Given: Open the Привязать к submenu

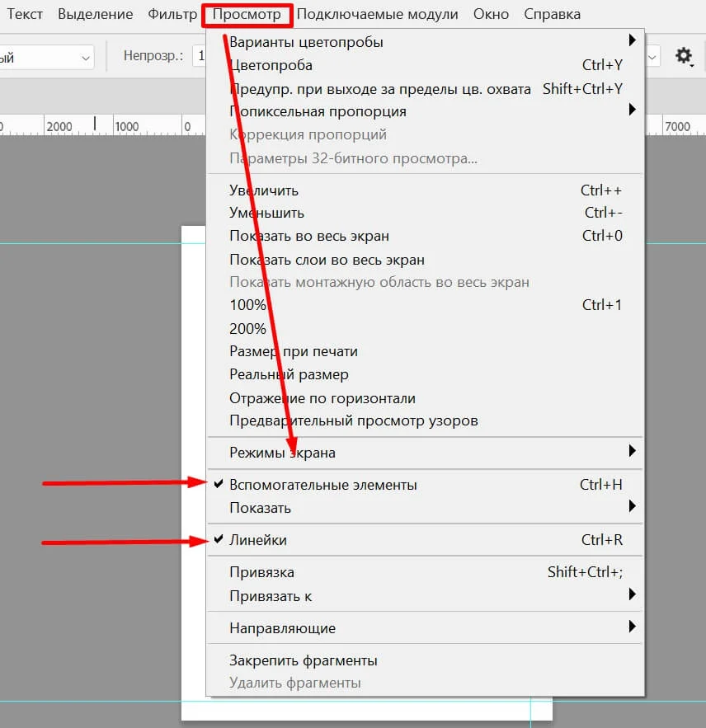Looking at the screenshot, I should pyautogui.click(x=271, y=596).
